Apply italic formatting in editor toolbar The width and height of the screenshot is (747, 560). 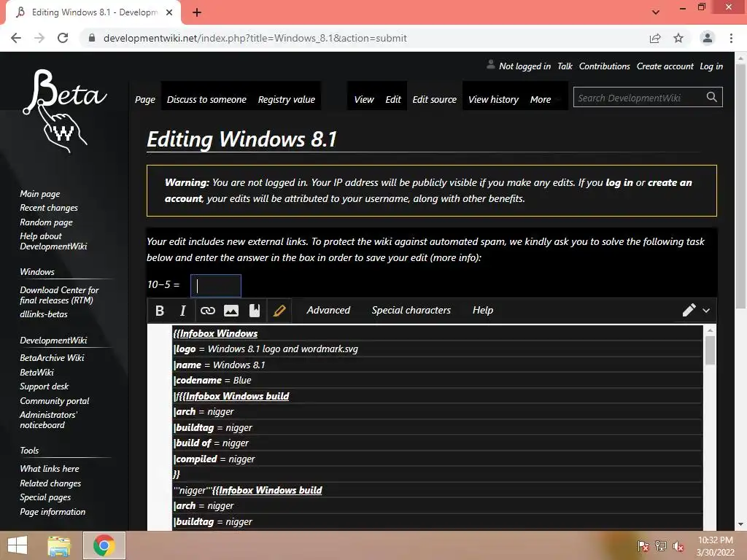(x=182, y=311)
